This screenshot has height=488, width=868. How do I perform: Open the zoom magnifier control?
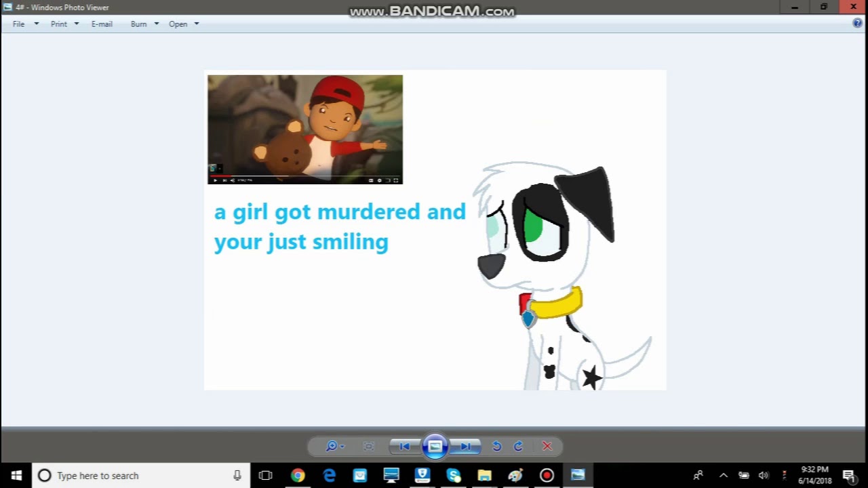[335, 446]
